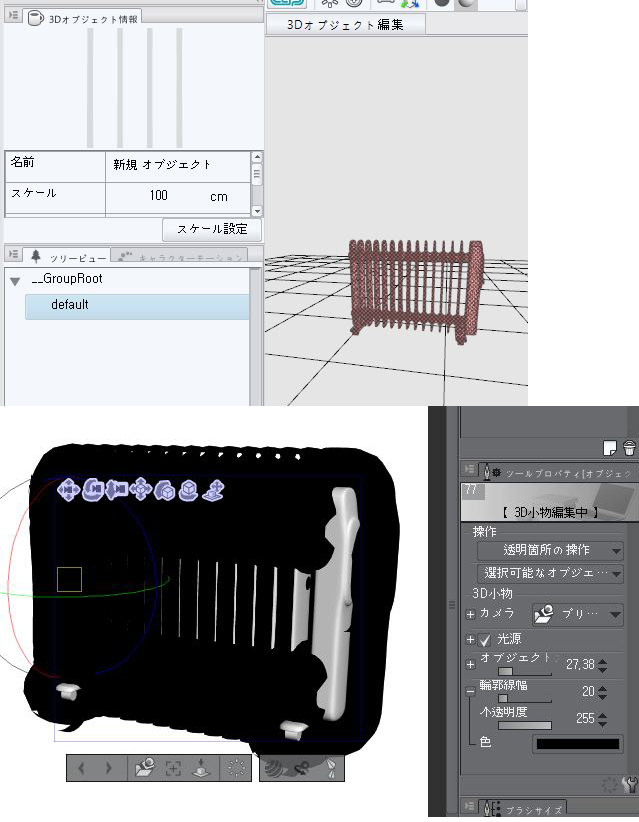Expand the 光源 plus button
Image resolution: width=639 pixels, height=822 pixels.
click(470, 640)
